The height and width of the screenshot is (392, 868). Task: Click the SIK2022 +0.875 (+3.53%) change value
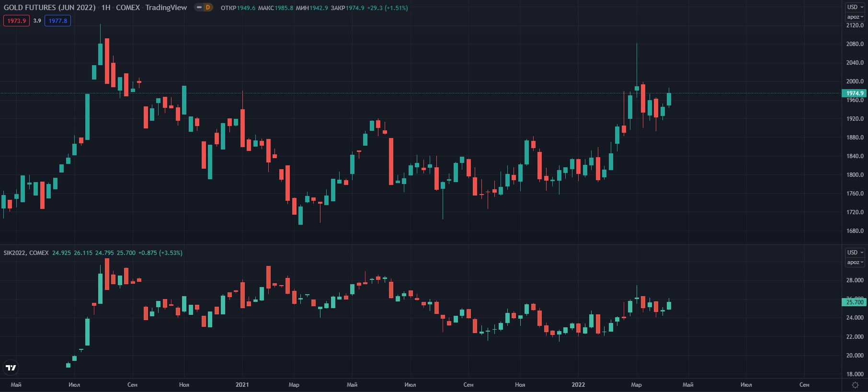click(x=160, y=253)
